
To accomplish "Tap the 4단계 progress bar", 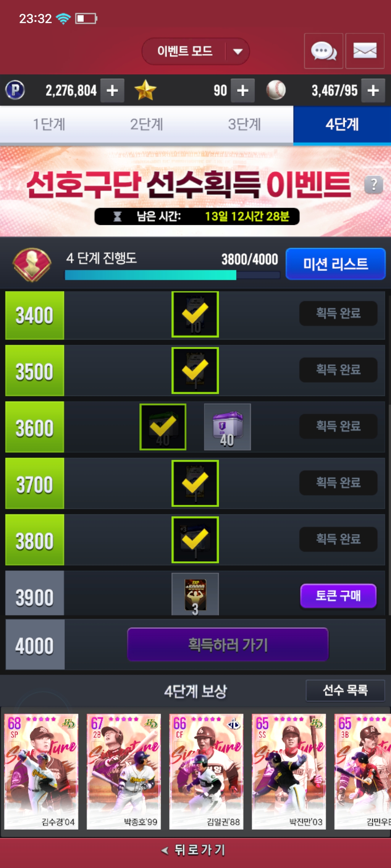I will click(172, 275).
